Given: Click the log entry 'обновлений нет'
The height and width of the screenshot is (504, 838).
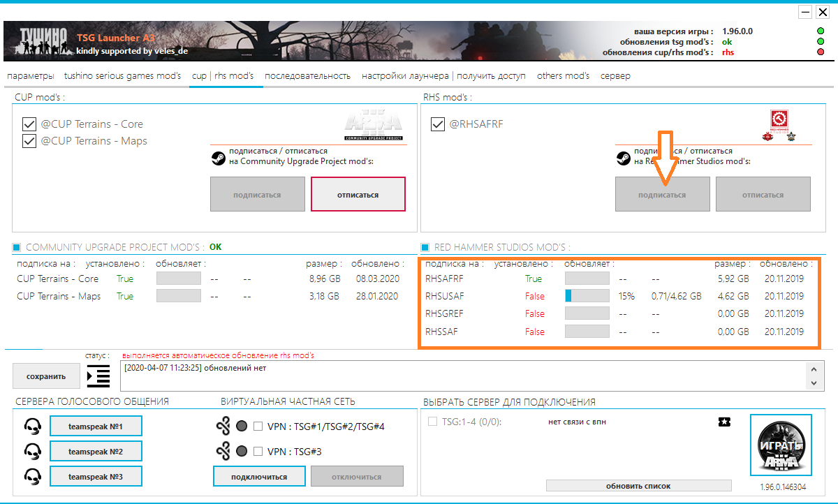Looking at the screenshot, I should pyautogui.click(x=196, y=368).
